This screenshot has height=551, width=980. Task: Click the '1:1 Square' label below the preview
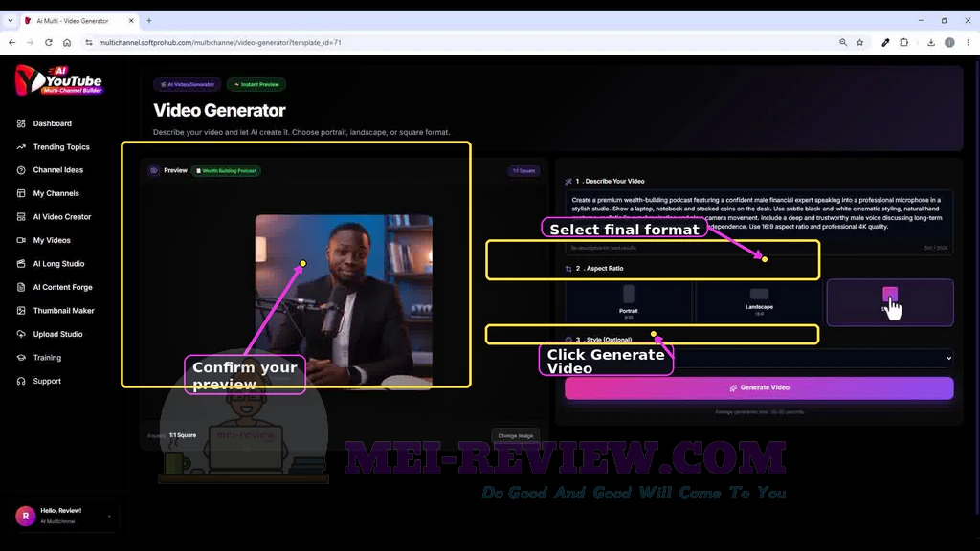click(183, 435)
